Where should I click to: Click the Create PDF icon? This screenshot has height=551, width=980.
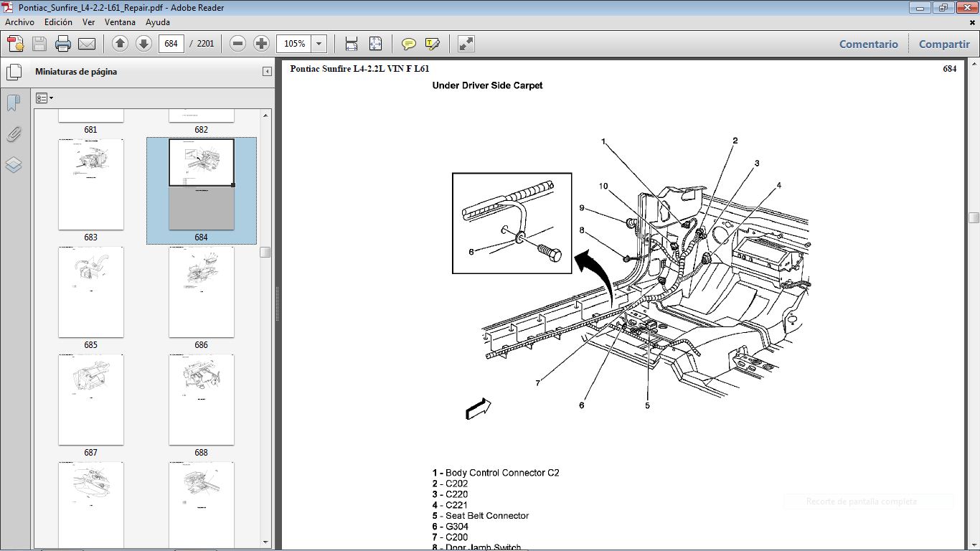[15, 43]
